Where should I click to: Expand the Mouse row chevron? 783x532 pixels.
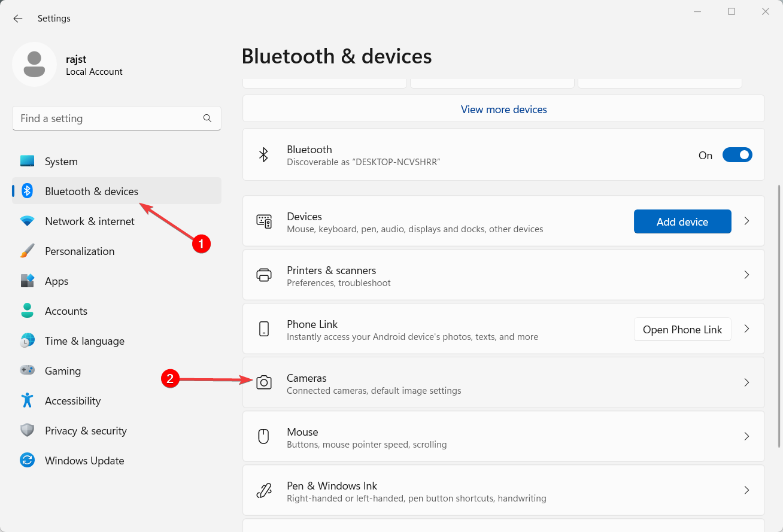coord(746,436)
